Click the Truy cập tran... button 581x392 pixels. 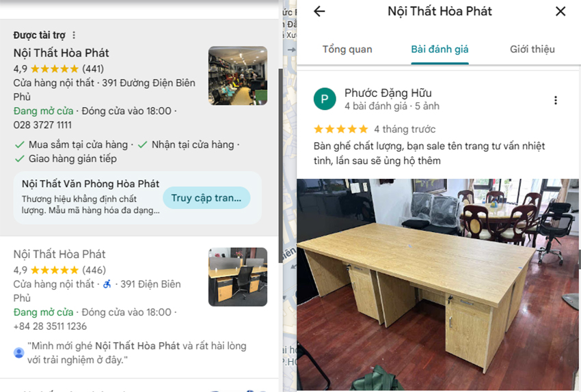[x=206, y=198]
